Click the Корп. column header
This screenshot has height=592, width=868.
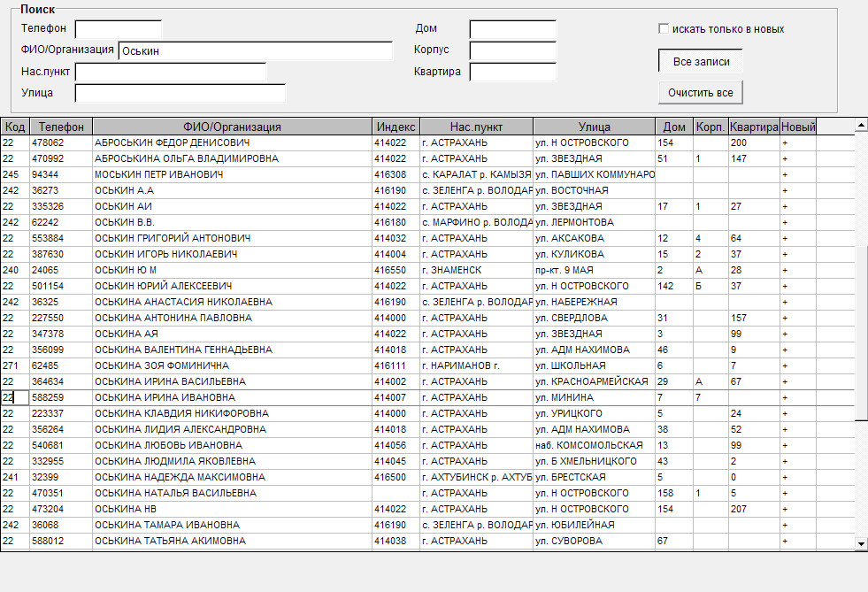pos(711,127)
